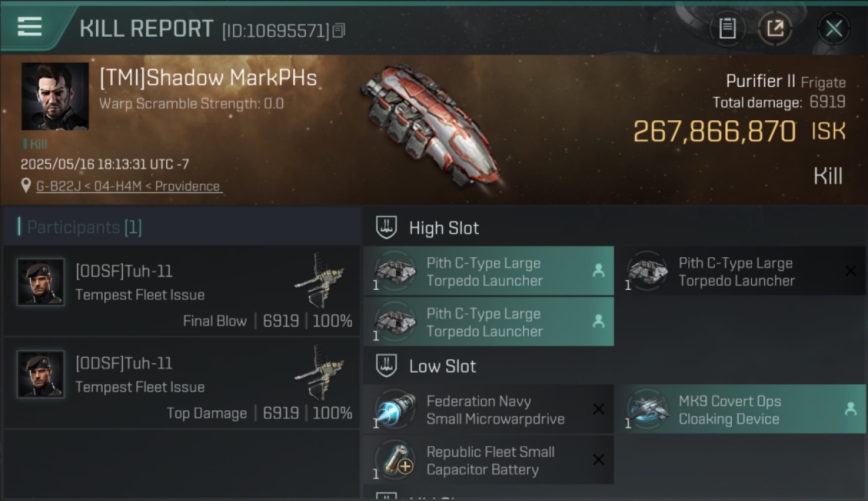Click the Purifier II ship image
This screenshot has width=868, height=501.
pos(429,124)
